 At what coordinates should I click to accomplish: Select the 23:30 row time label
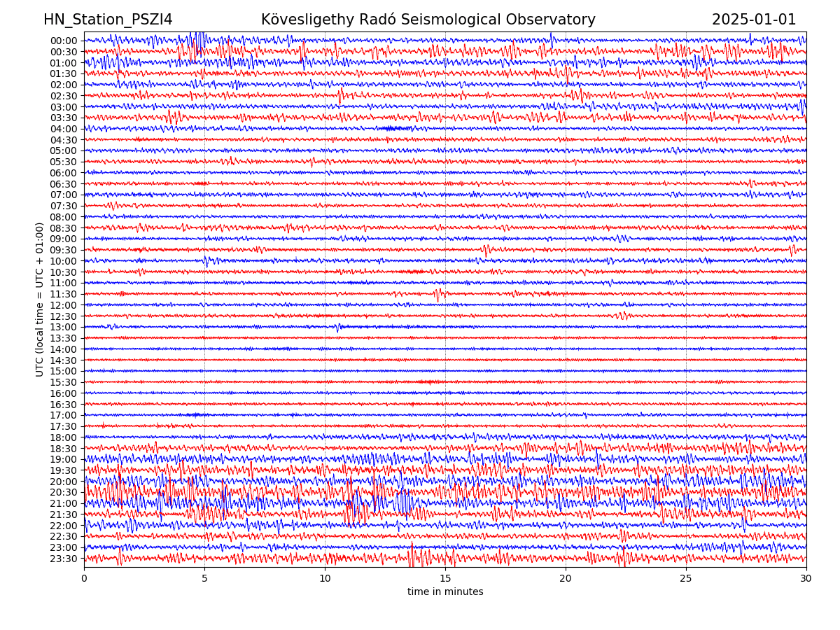point(64,559)
